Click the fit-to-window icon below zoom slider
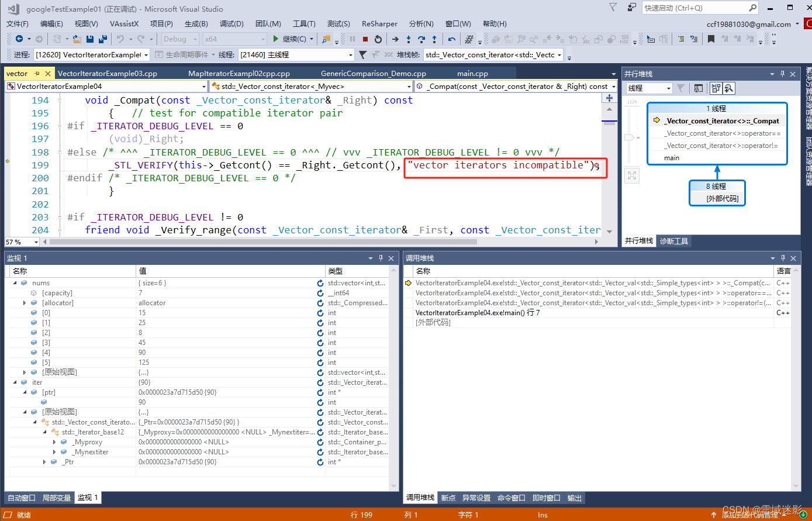The image size is (812, 521). coord(631,175)
